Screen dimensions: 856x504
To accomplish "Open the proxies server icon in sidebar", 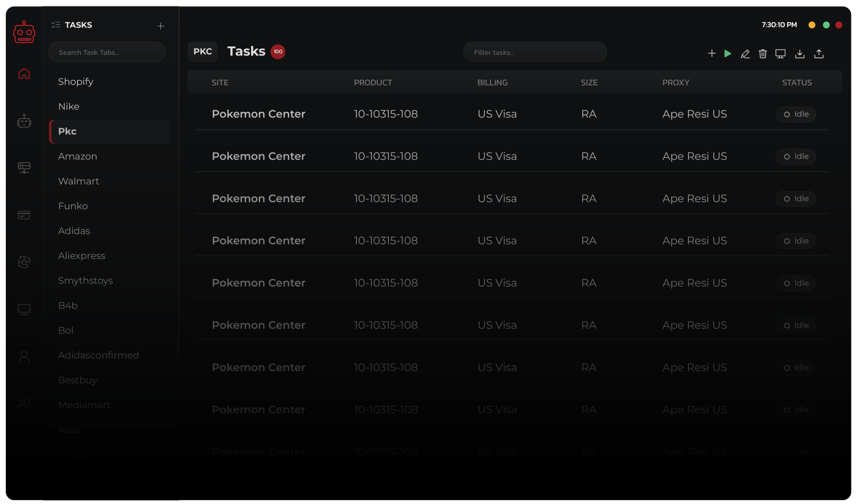I will [24, 168].
